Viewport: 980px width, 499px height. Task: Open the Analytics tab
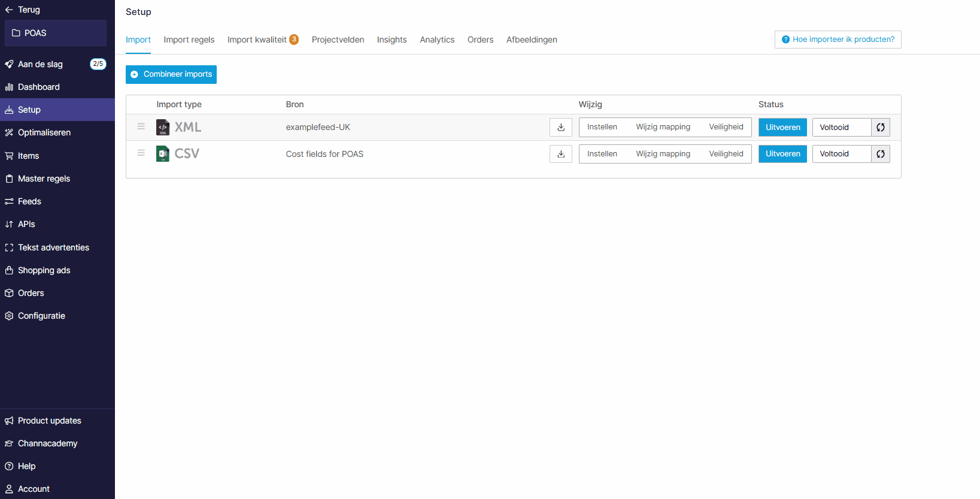tap(437, 40)
